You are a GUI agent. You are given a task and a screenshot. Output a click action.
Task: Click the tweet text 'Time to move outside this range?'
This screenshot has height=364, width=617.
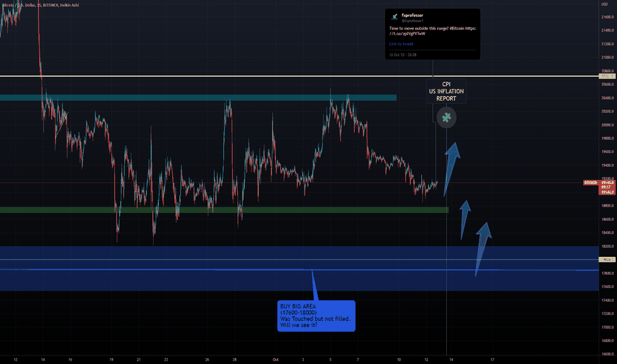[418, 28]
